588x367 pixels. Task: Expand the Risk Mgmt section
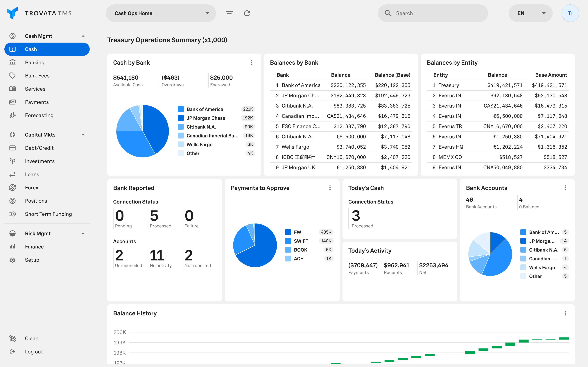click(x=83, y=233)
